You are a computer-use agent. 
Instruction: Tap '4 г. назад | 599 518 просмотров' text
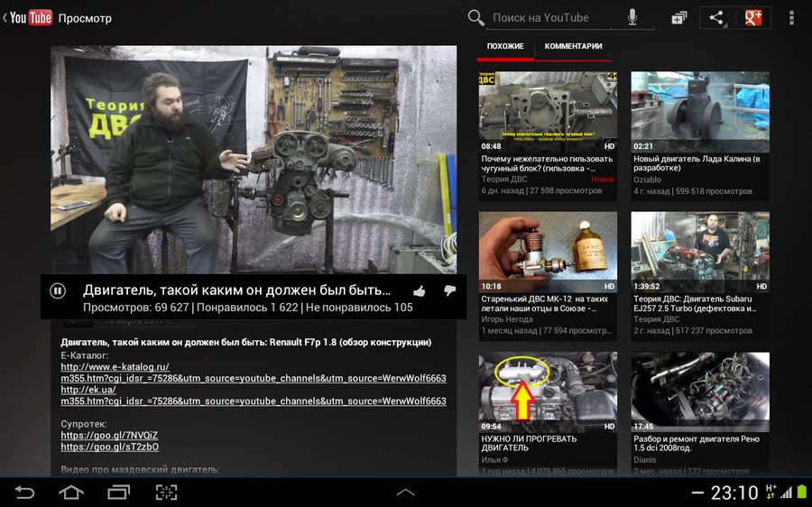pos(693,191)
